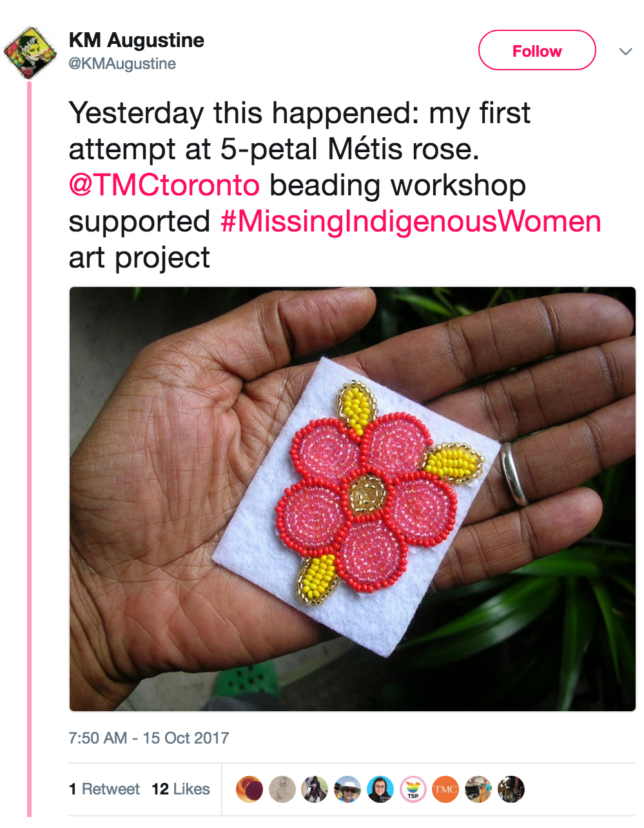Click the third liker avatar, person standing outdoors

click(x=315, y=789)
